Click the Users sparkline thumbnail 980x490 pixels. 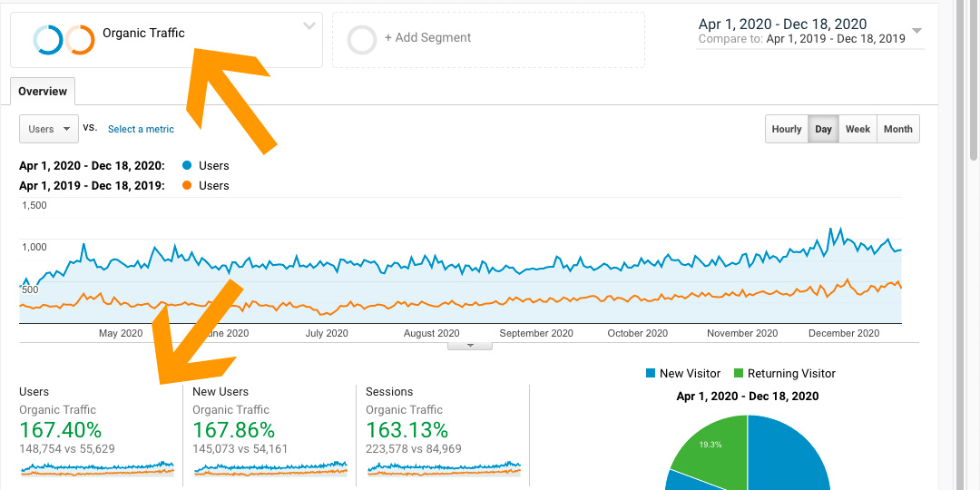pos(97,468)
